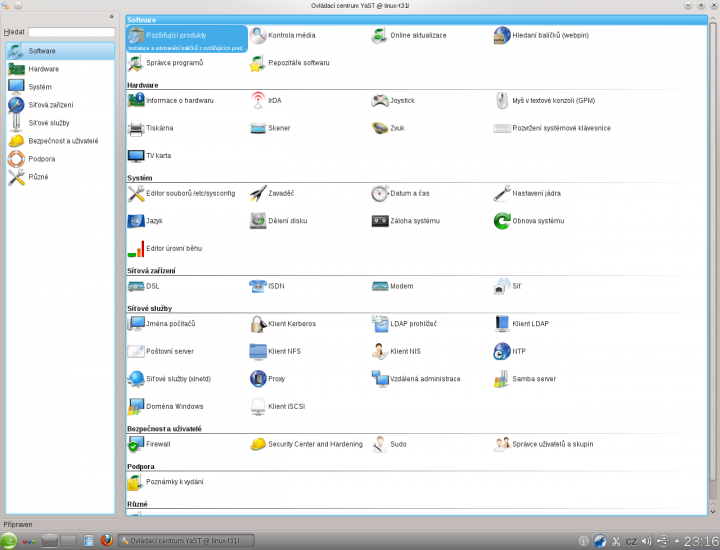Viewport: 720px width, 550px height.
Task: Open Samba server module
Action: [525, 379]
